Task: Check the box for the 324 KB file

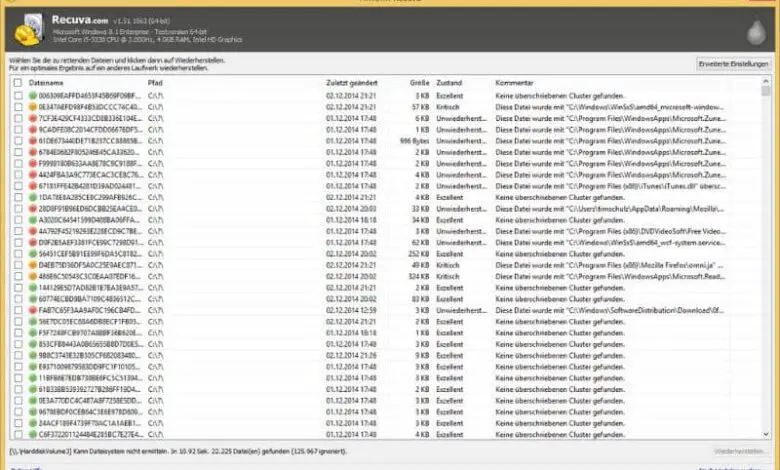Action: coord(18,277)
